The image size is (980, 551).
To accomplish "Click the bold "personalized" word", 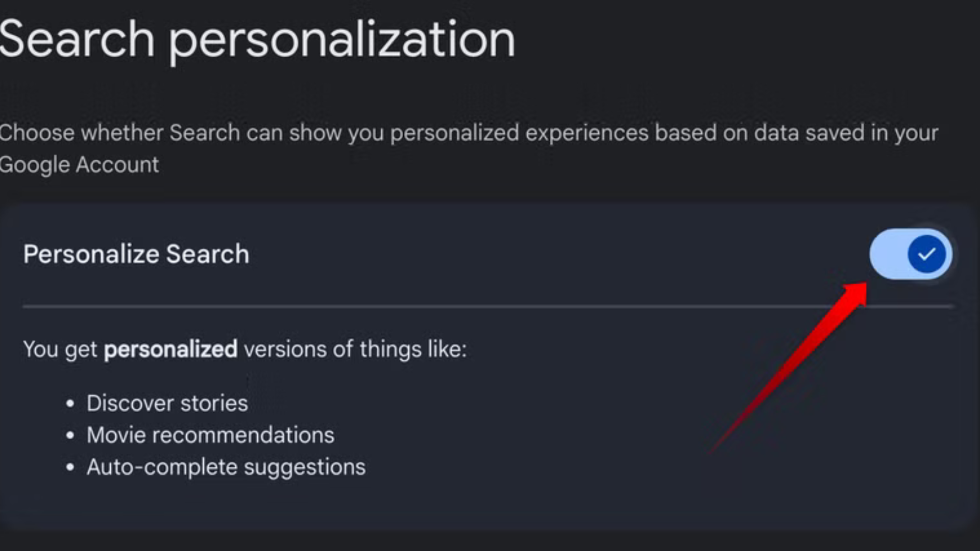I will [170, 349].
